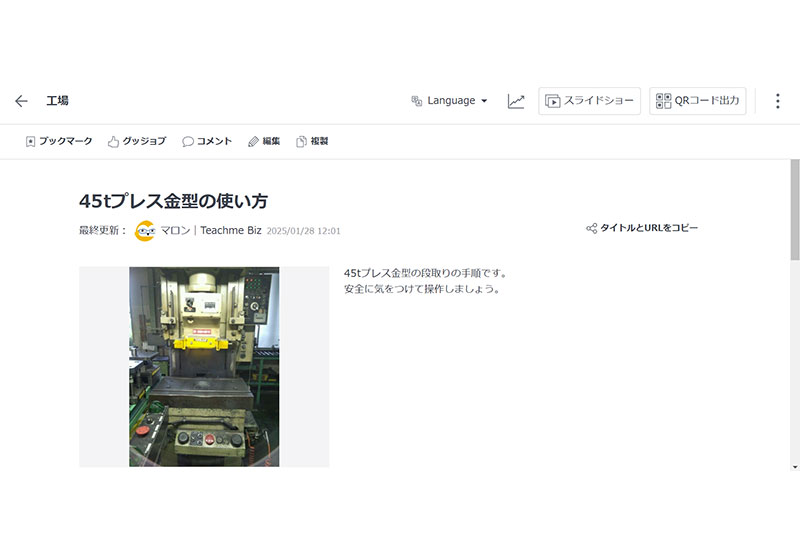Click the scrollbar up arrow
This screenshot has width=800, height=550.
click(x=795, y=164)
